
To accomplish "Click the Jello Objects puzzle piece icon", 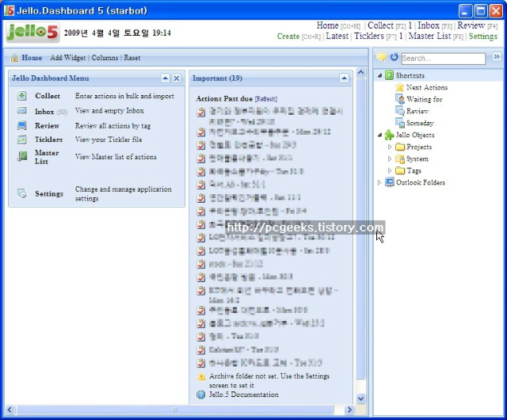I will coord(389,135).
